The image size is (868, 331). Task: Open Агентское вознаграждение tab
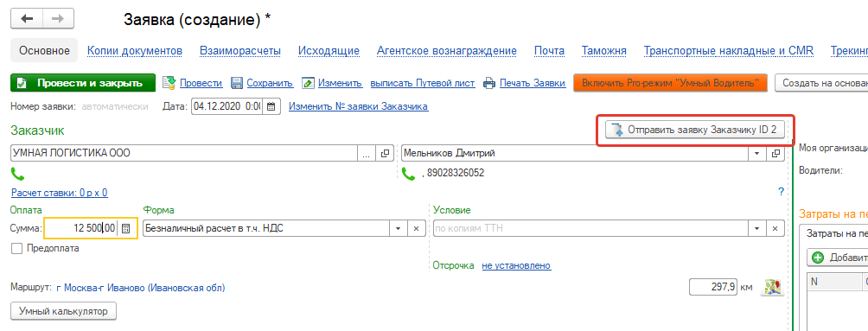[x=447, y=51]
